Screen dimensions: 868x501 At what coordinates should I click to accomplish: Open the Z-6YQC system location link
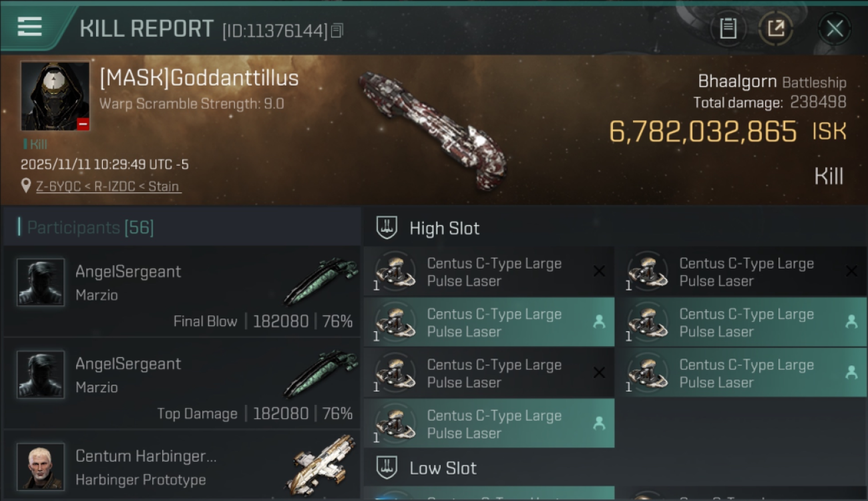[x=61, y=186]
